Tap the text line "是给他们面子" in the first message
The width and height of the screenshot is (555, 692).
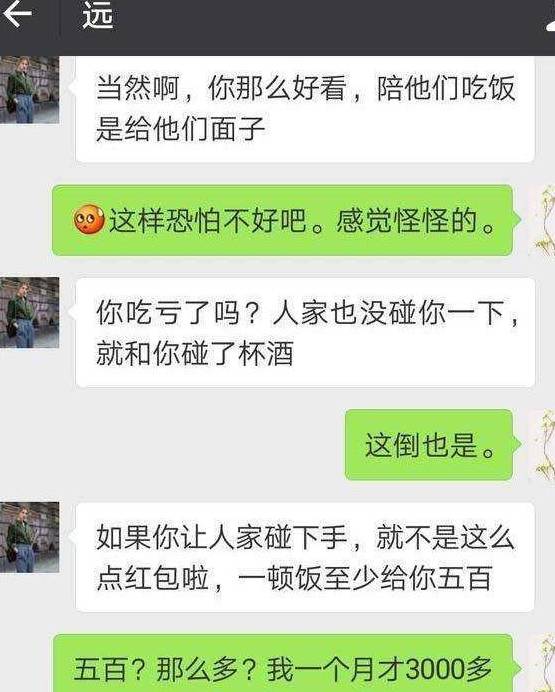coord(181,129)
